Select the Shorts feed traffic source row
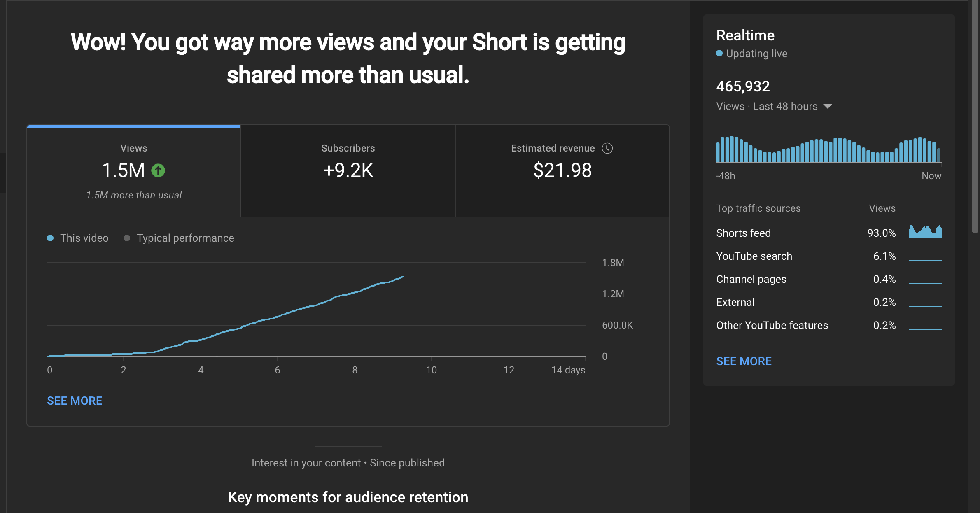Screen dimensions: 980x513 pyautogui.click(x=744, y=233)
